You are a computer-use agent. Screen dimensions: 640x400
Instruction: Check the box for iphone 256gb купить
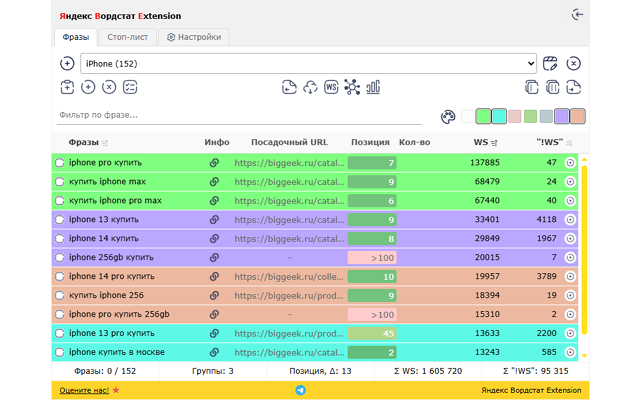pos(60,258)
